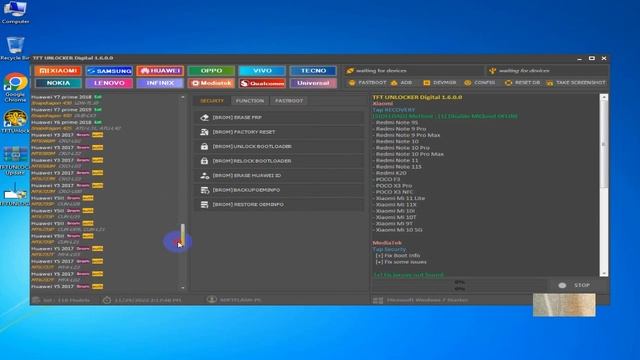Click "Xiaomi Mi 11 Lite" in log

pyautogui.click(x=400, y=198)
